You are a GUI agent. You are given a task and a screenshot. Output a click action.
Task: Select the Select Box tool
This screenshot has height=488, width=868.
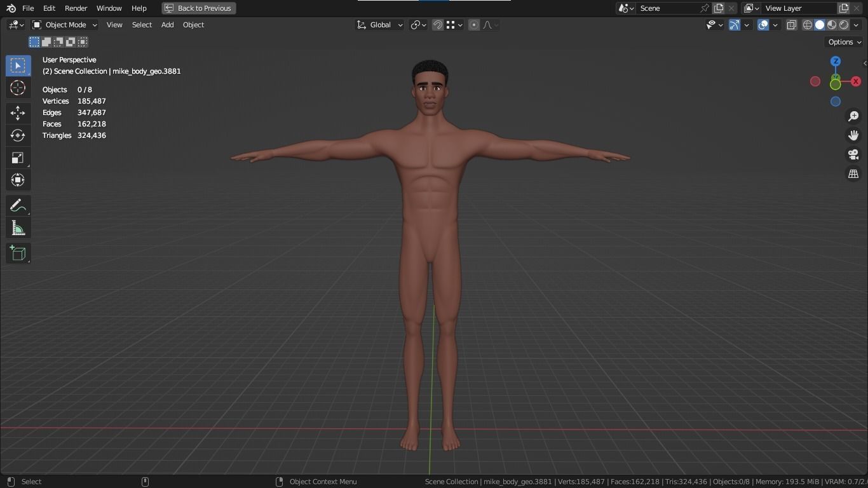[18, 66]
